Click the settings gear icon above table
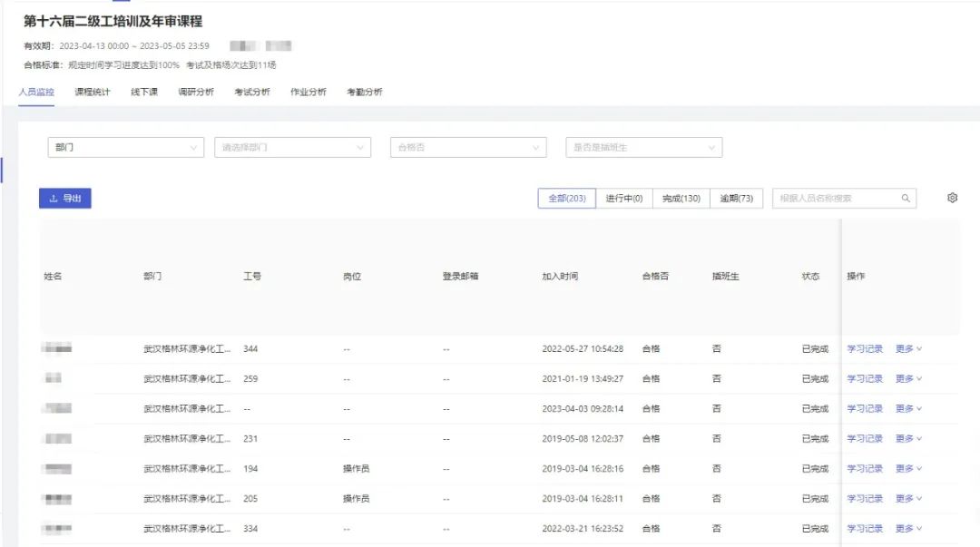This screenshot has width=980, height=547. 952,198
